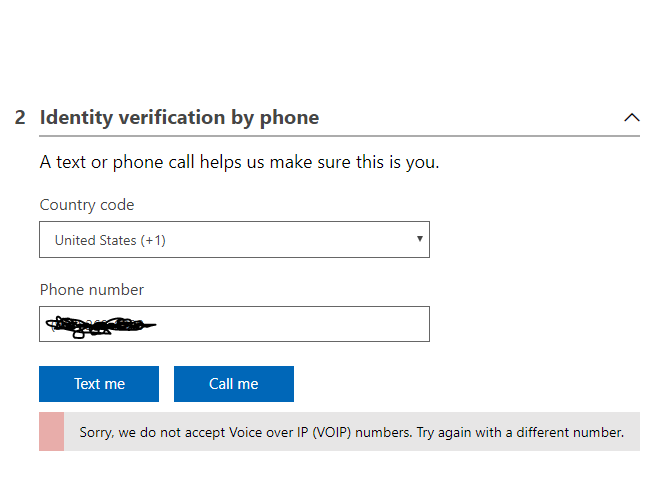Click the "Phone number" label
The image size is (666, 477).
pyautogui.click(x=92, y=290)
